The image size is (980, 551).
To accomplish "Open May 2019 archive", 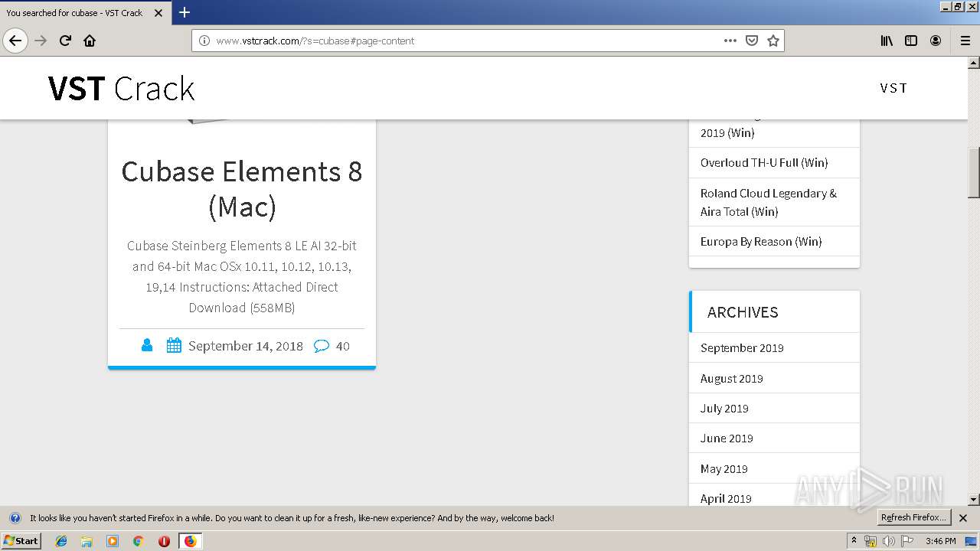I will tap(724, 468).
